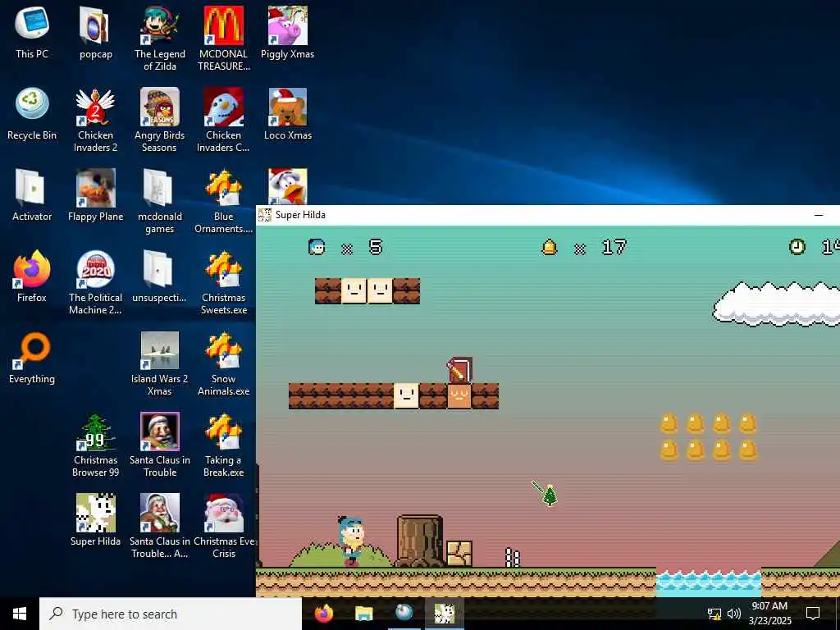Launch The Legend of Zilda shortcut
The image size is (840, 630).
pos(160,39)
